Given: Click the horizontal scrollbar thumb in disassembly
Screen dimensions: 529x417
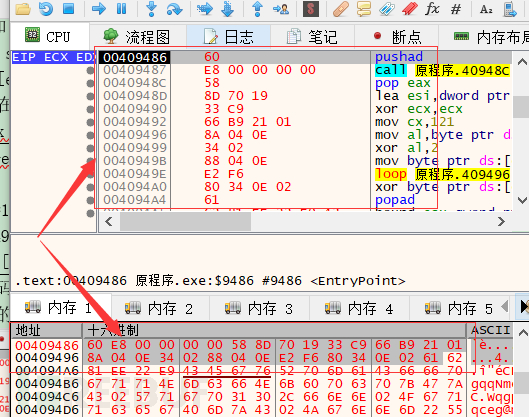Looking at the screenshot, I should 185,222.
